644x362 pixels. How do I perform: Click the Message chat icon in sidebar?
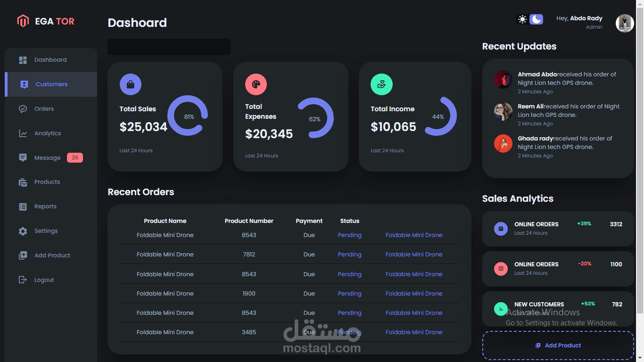click(x=23, y=157)
